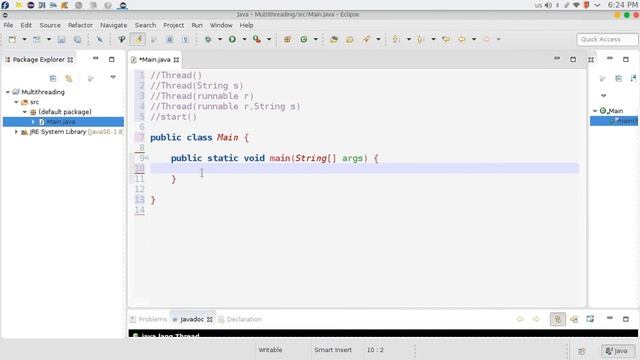The image size is (640, 360).
Task: Collapse the Main class in Outline
Action: pyautogui.click(x=595, y=111)
